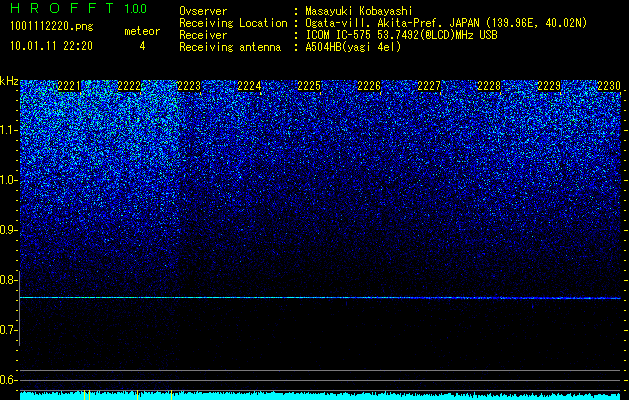Click the 2229 time marker
The height and width of the screenshot is (400, 629).
(549, 86)
